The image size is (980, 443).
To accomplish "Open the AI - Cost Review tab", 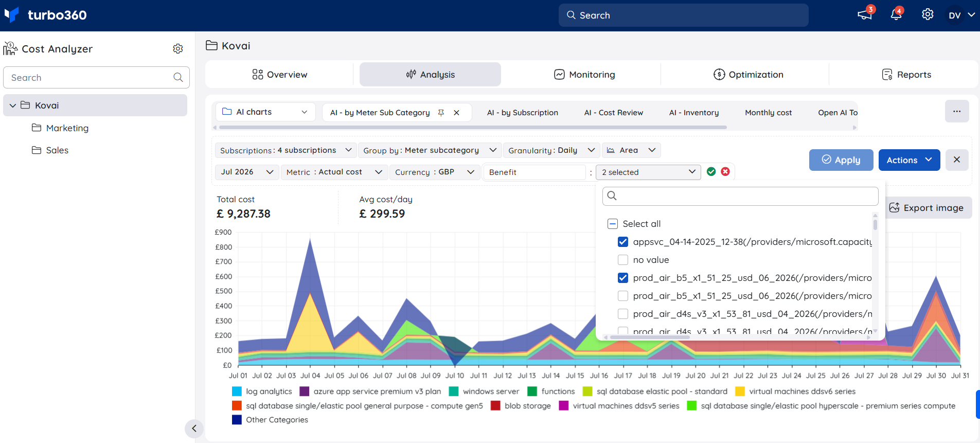I will pos(614,113).
